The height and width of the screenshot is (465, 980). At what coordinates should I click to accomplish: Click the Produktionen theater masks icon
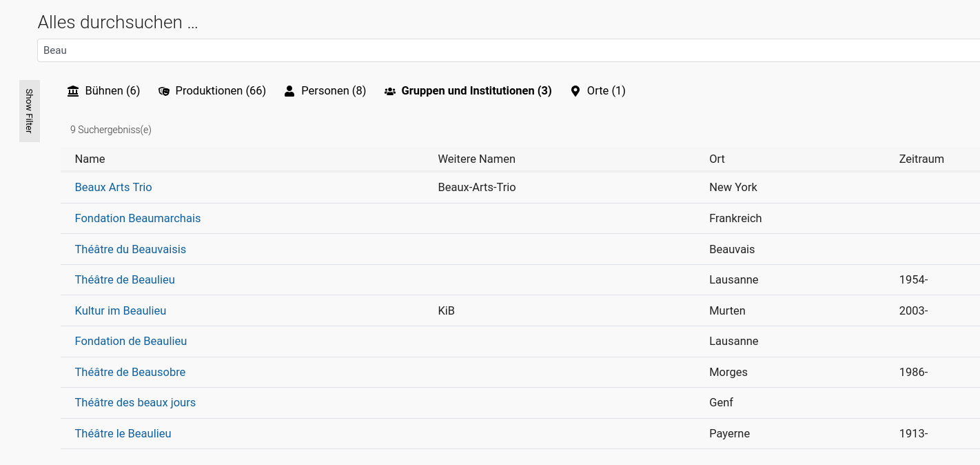click(x=164, y=91)
